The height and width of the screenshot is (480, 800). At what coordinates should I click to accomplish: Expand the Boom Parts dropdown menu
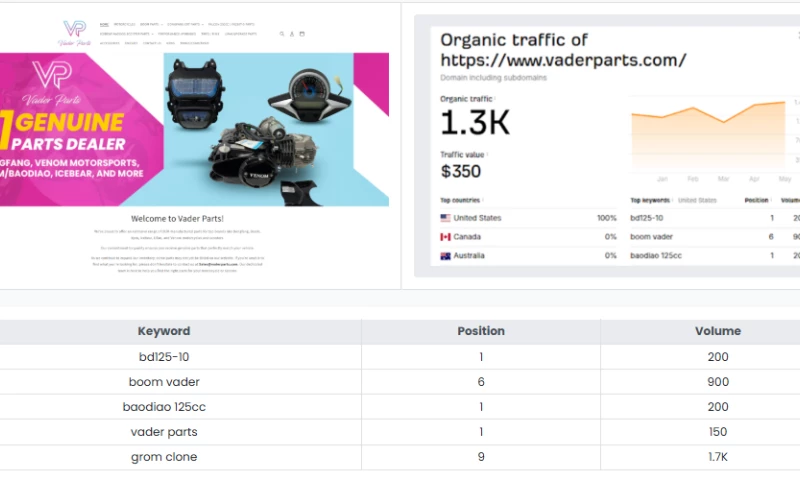coord(150,24)
